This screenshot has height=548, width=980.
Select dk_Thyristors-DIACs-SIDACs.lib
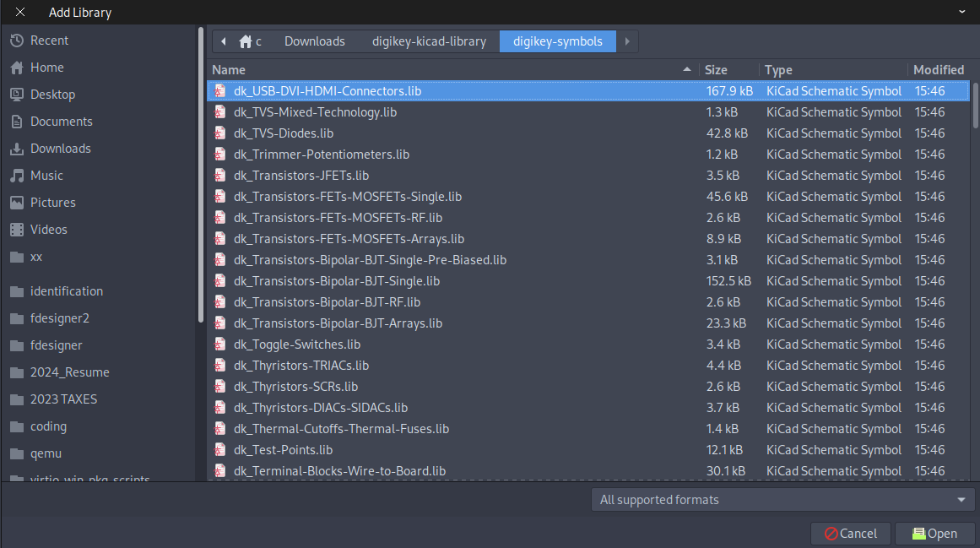(x=588, y=408)
